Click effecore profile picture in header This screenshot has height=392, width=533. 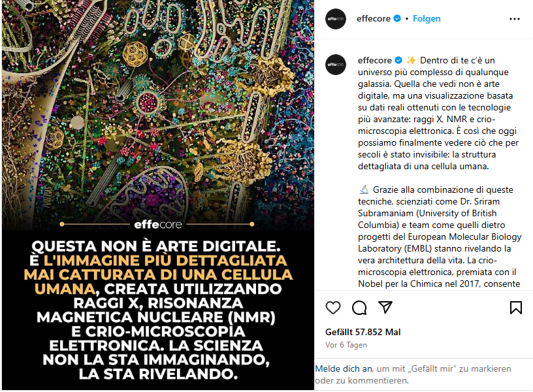click(336, 19)
